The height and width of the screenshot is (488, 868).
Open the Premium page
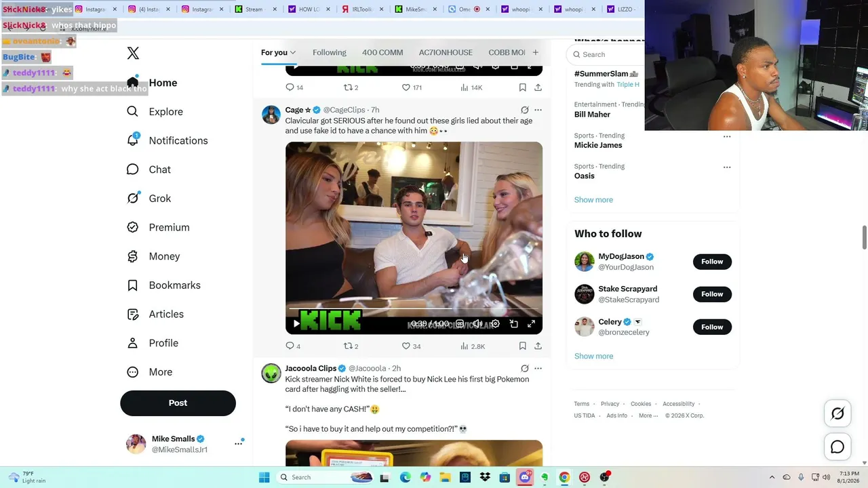[158, 227]
